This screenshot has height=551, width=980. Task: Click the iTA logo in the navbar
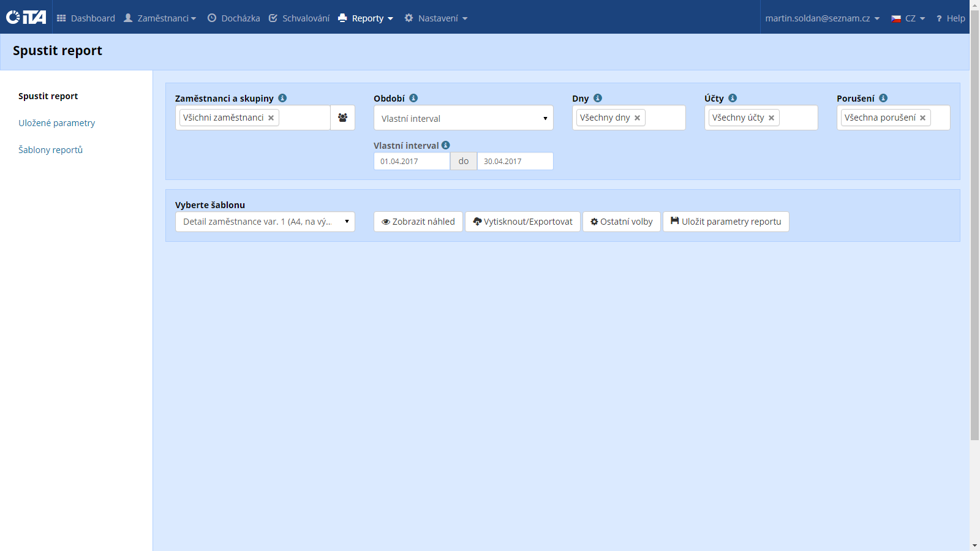pyautogui.click(x=26, y=18)
